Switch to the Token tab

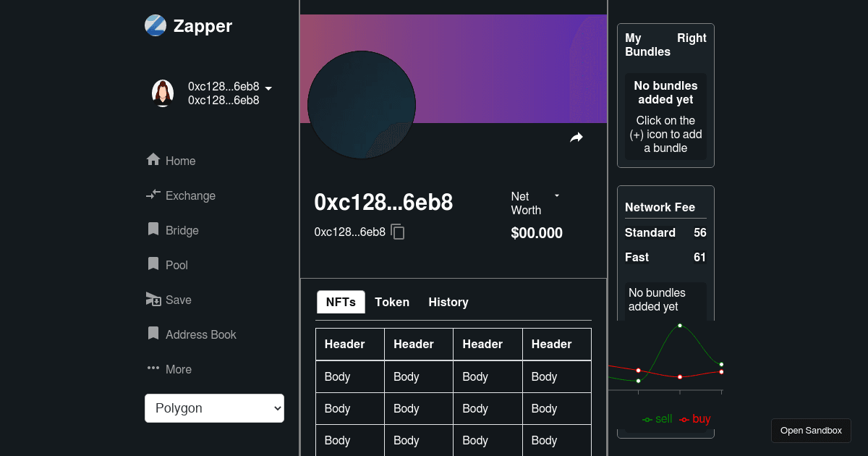(x=392, y=302)
